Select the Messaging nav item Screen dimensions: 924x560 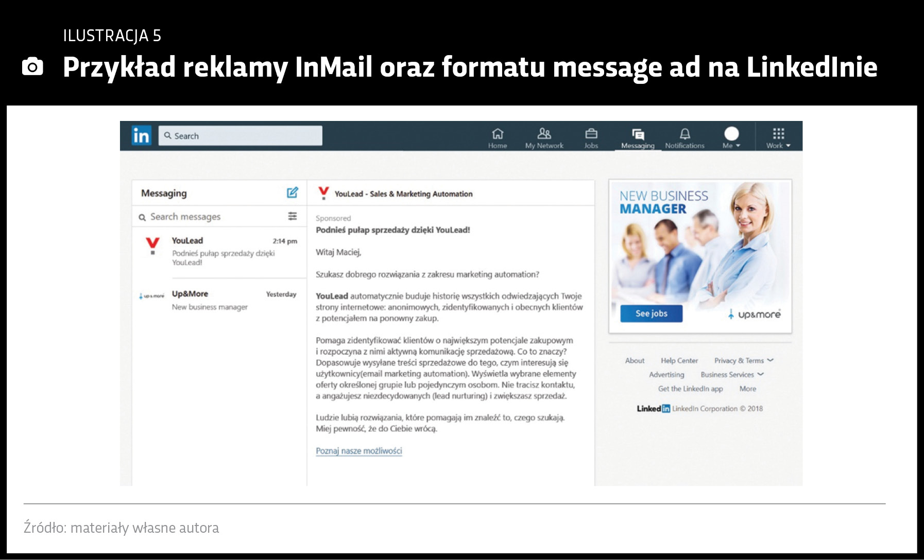pos(638,139)
